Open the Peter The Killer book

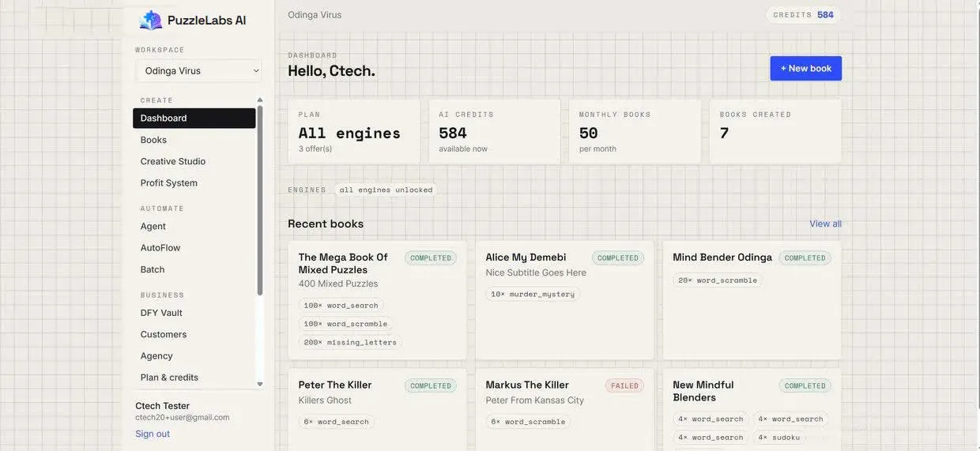pos(377,409)
